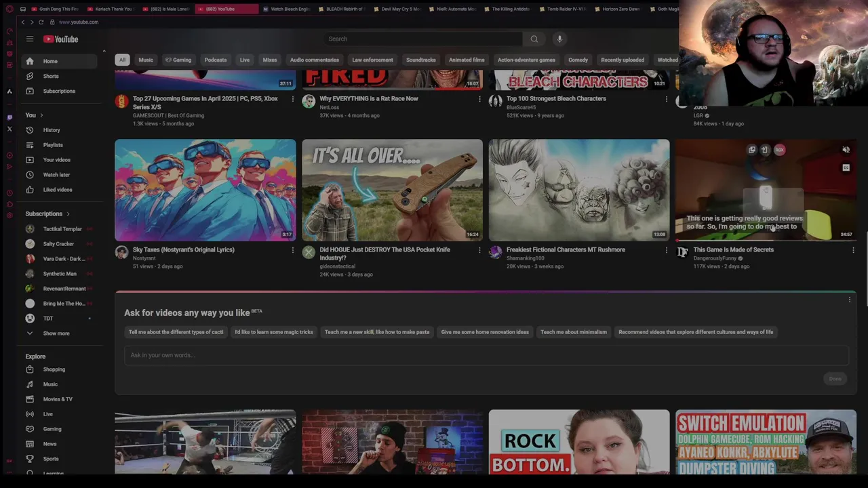This screenshot has height=488, width=868.
Task: Expand the Subscriptions section chevron
Action: coord(67,214)
